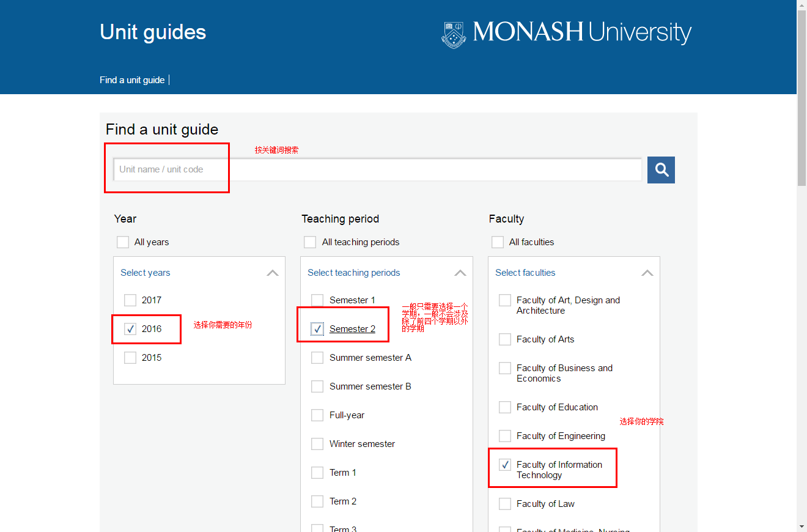Screen dimensions: 807x532
Task: Enable All teaching periods option
Action: (x=310, y=242)
